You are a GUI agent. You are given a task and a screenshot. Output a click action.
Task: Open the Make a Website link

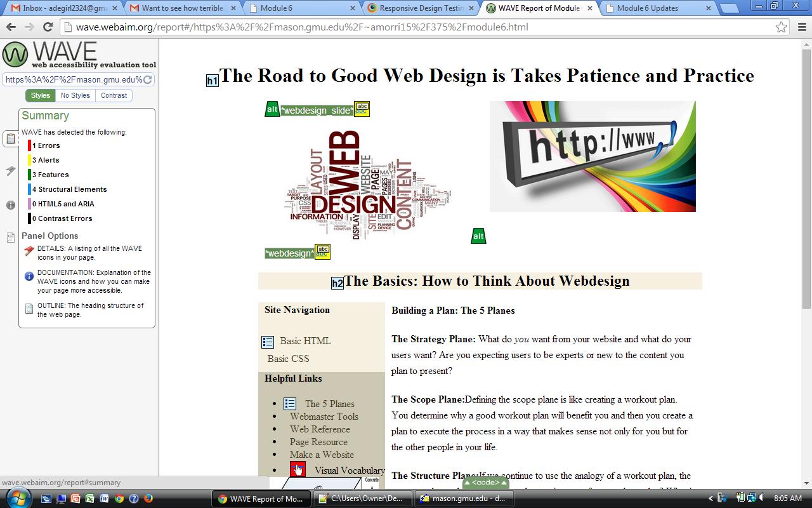tap(322, 455)
